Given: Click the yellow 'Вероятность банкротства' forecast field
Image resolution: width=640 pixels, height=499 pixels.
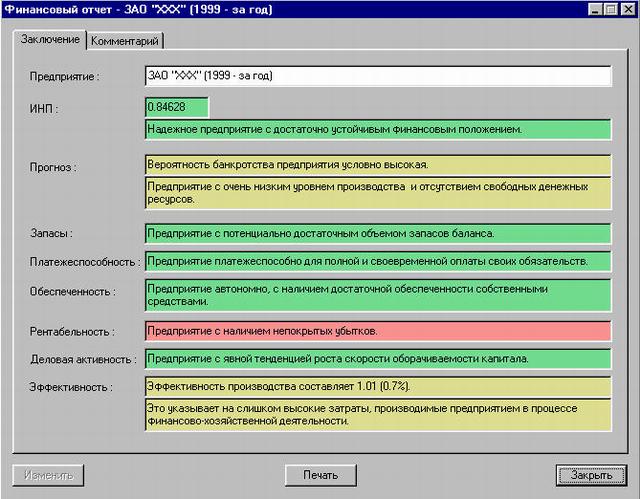Looking at the screenshot, I should pos(377,164).
